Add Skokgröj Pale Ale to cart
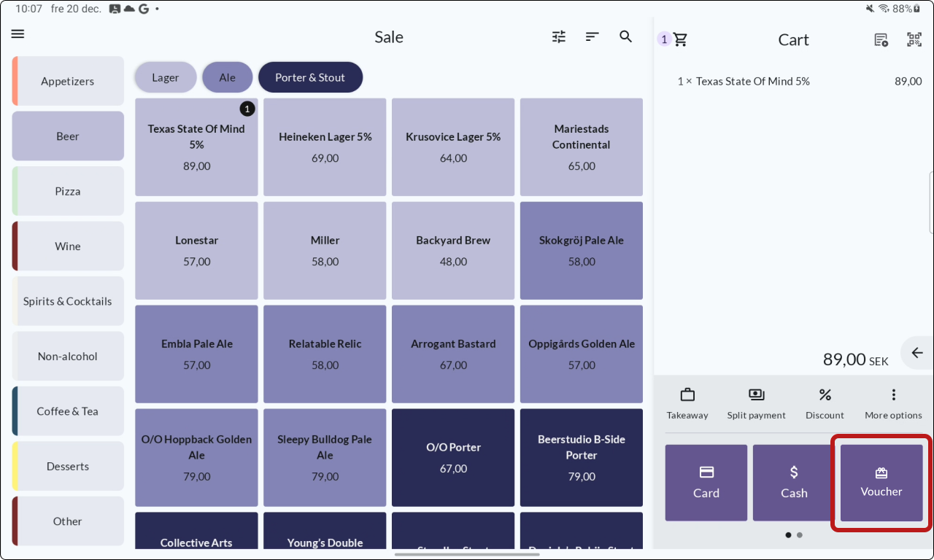Viewport: 934px width, 560px height. (x=582, y=251)
